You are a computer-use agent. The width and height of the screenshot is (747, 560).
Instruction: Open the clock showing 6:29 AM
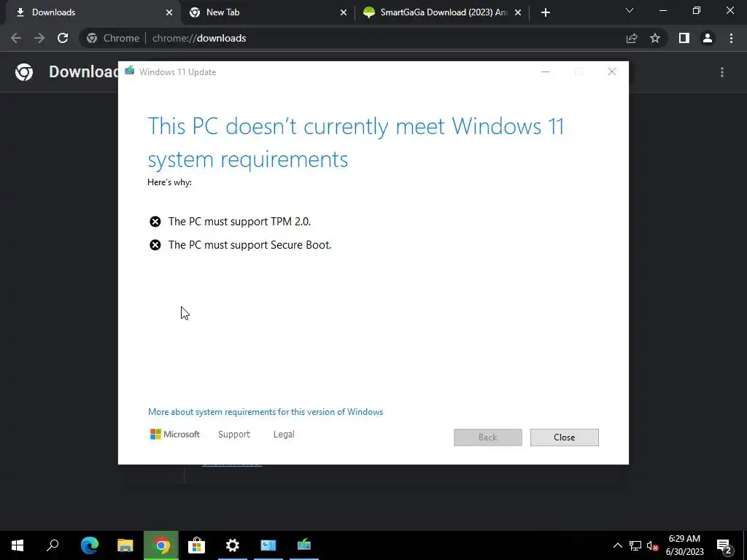pos(684,545)
